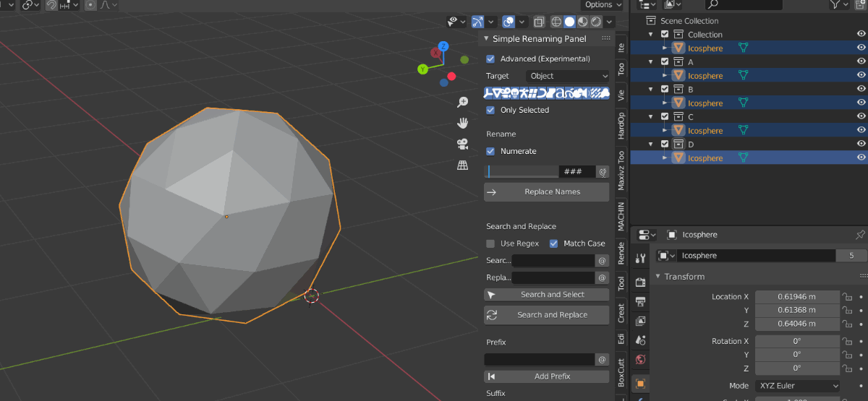868x401 pixels.
Task: Open the Maxivz Too sidebar tab
Action: pyautogui.click(x=621, y=171)
